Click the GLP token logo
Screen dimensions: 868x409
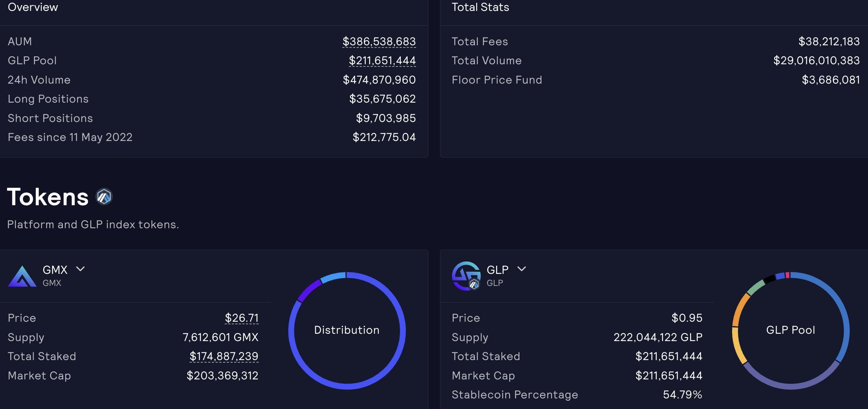(x=465, y=275)
